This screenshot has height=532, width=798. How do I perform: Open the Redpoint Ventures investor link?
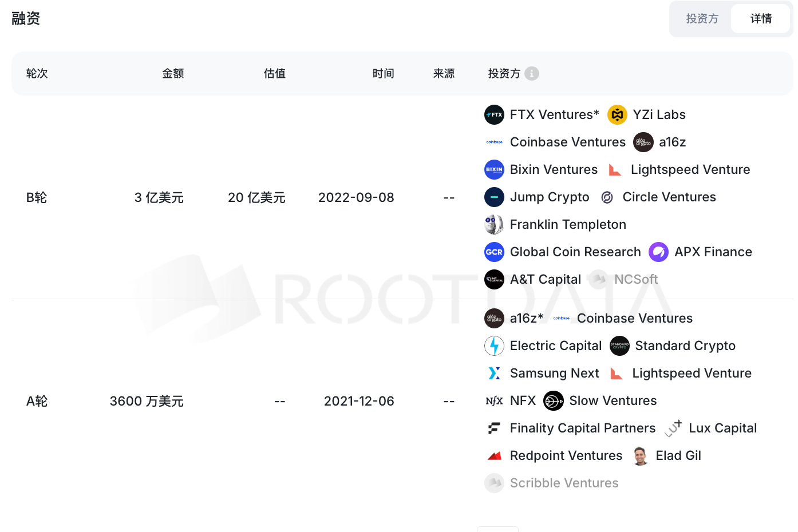pyautogui.click(x=566, y=456)
